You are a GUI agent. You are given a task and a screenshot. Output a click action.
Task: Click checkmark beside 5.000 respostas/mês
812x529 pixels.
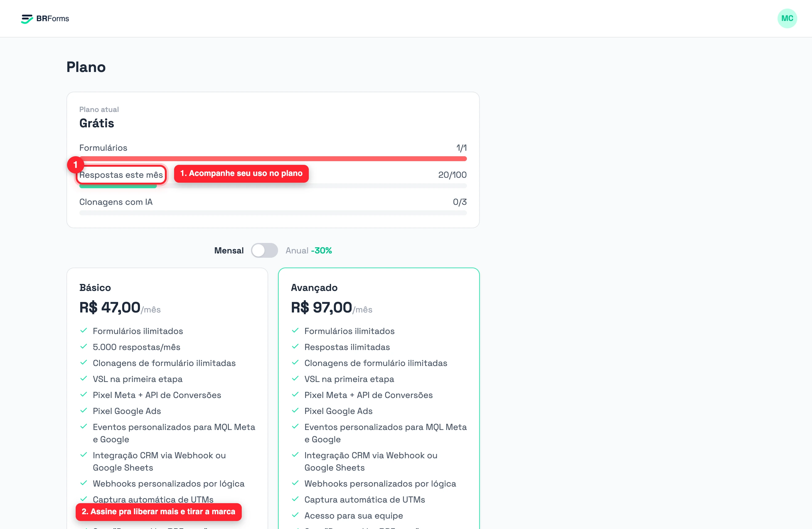84,347
